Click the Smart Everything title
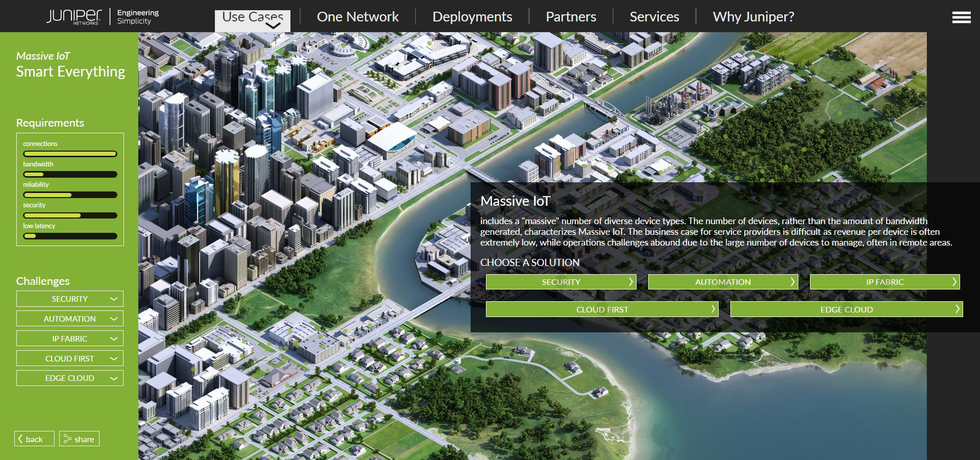 coord(70,71)
